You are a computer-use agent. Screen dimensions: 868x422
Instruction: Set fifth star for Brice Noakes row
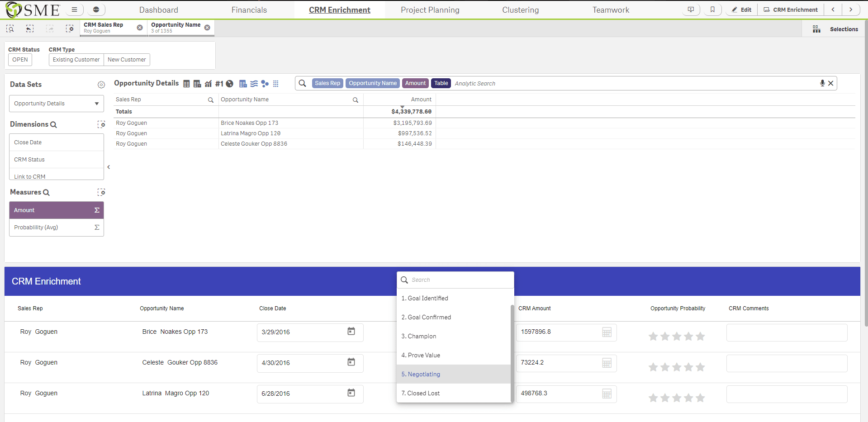pyautogui.click(x=700, y=336)
